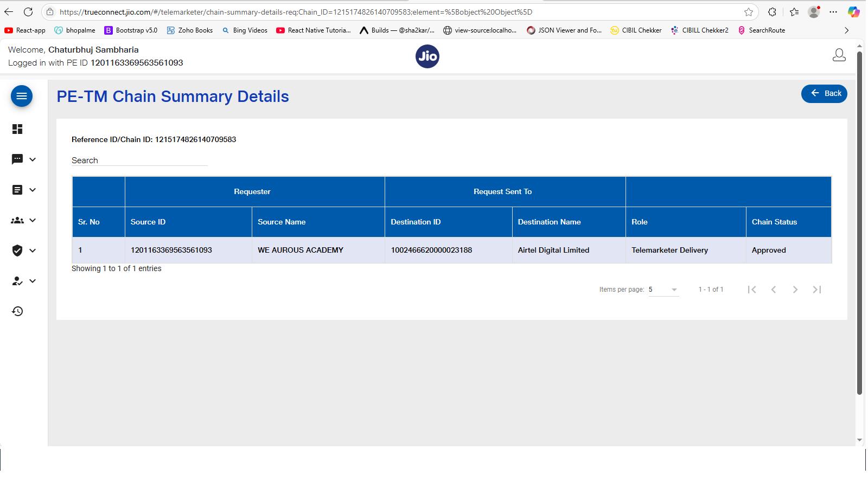Expand the shield menu chevron
The height and width of the screenshot is (488, 868).
click(x=33, y=251)
